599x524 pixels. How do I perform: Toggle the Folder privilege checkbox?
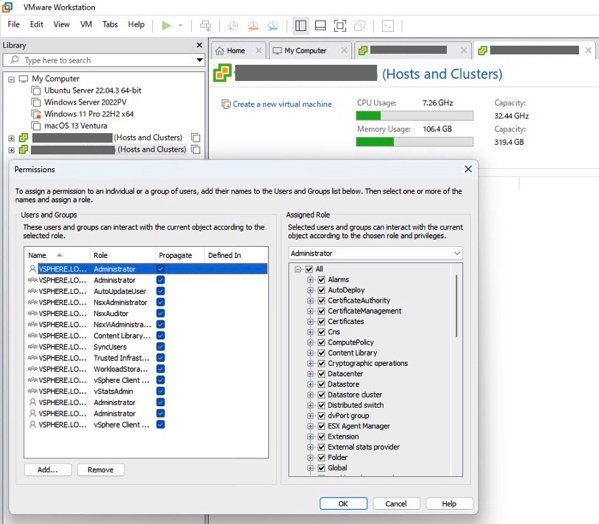pos(322,458)
